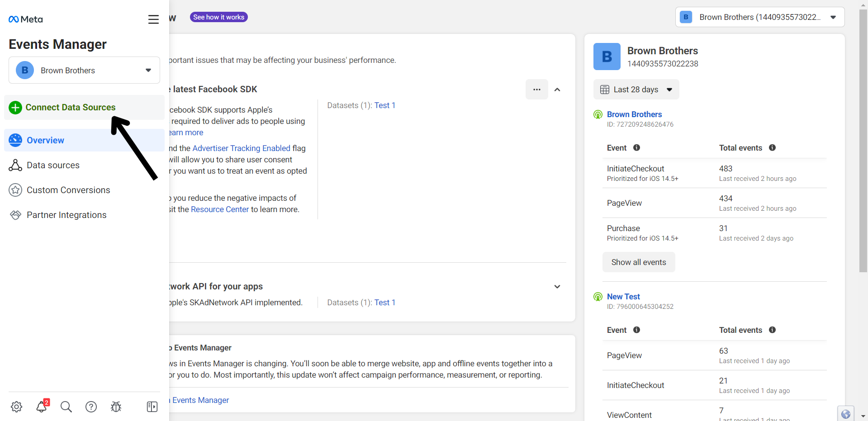868x421 pixels.
Task: Open Data sources in the sidebar
Action: point(84,165)
